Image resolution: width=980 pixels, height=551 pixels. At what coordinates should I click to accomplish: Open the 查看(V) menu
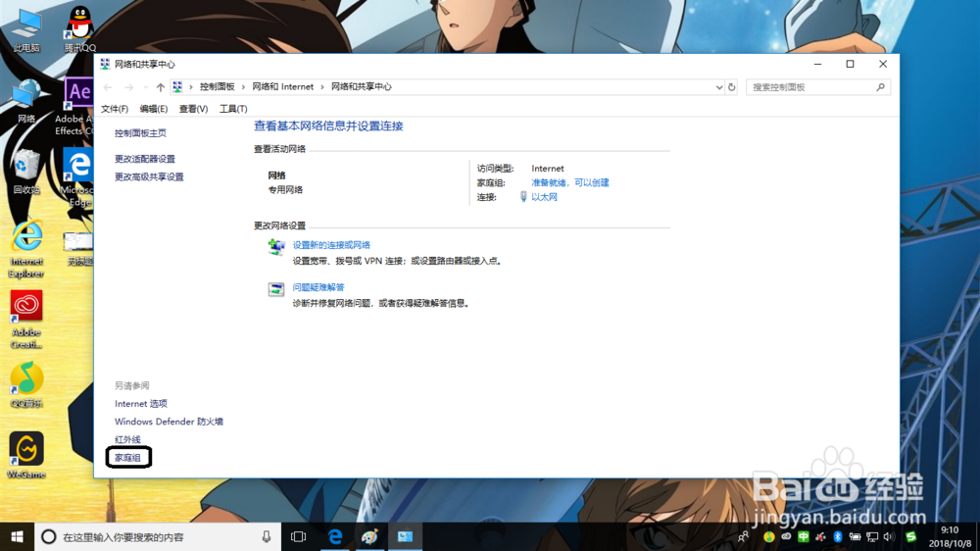click(x=193, y=109)
